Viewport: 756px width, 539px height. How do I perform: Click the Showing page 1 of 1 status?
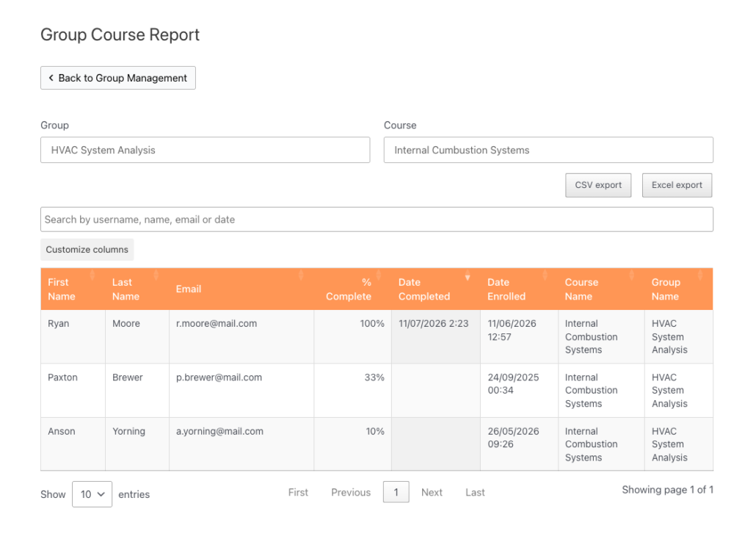668,490
